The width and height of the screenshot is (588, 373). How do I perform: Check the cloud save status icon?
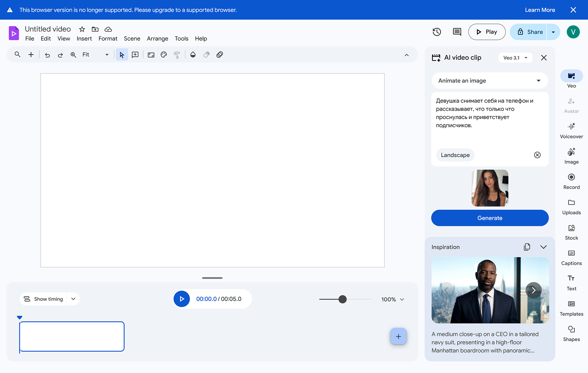pyautogui.click(x=108, y=29)
